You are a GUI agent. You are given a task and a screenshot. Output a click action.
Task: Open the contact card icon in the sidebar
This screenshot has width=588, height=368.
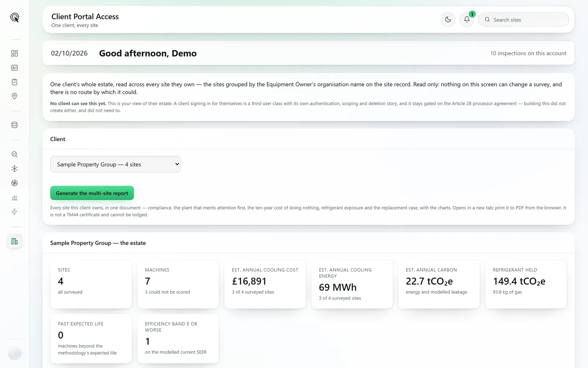(14, 68)
